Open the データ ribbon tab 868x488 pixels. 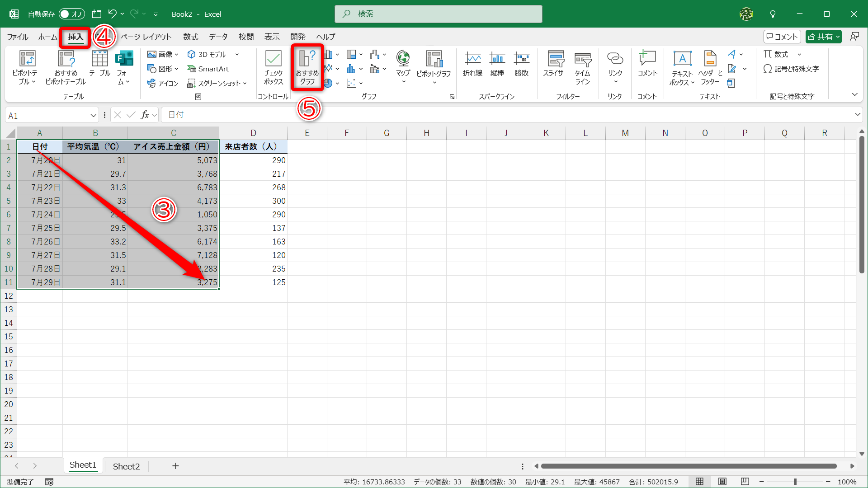point(218,37)
